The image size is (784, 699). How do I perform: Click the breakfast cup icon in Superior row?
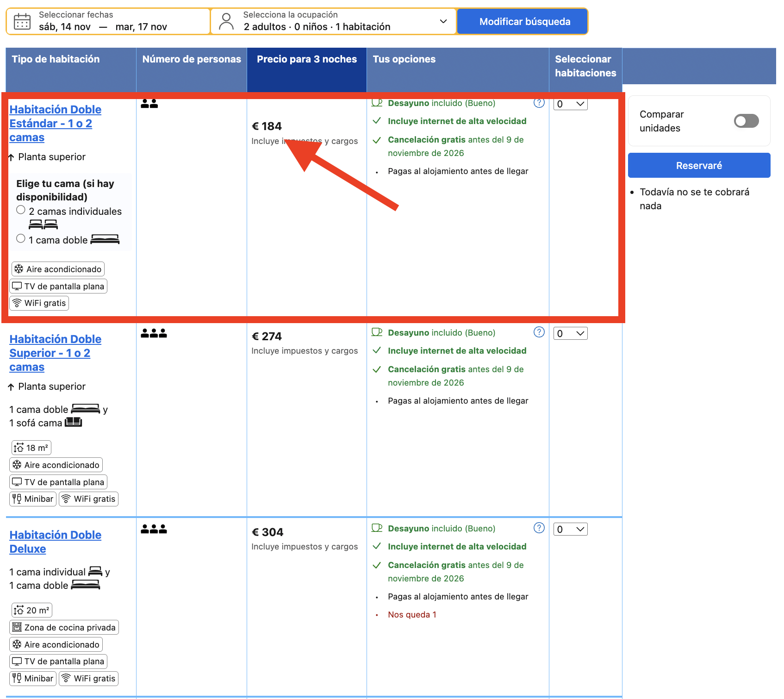coord(377,332)
